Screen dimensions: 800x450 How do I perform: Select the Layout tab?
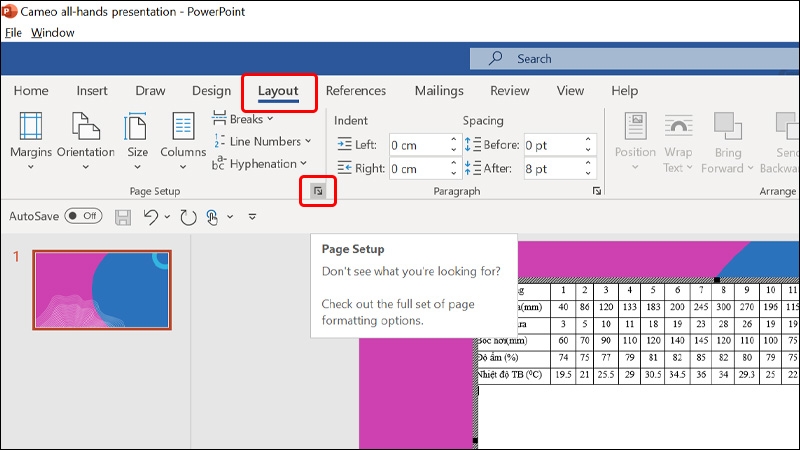click(x=278, y=91)
